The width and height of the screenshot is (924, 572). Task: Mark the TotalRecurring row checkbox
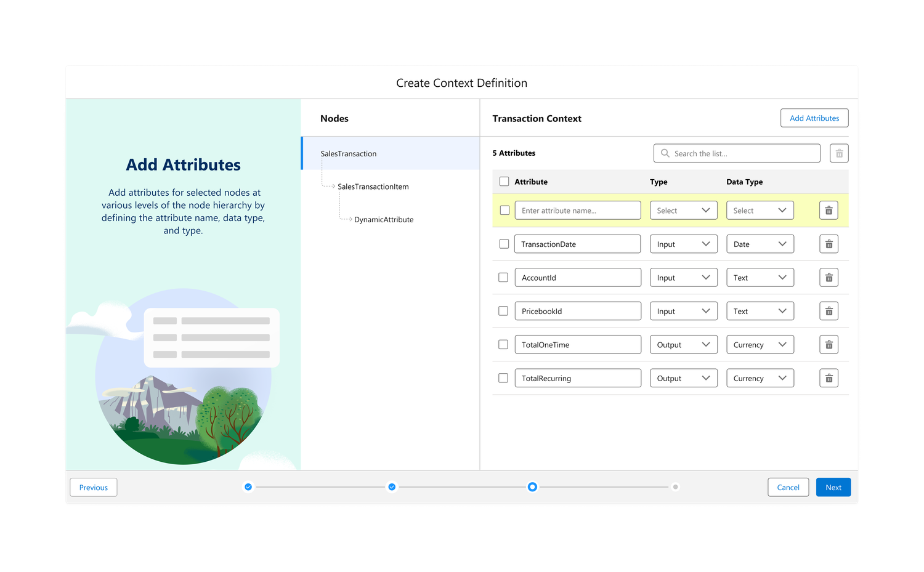(x=503, y=378)
